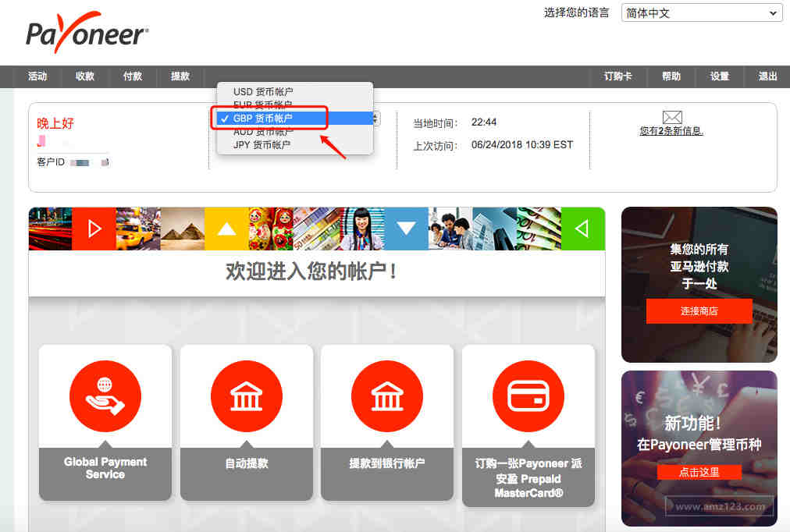Click the yellow taxi banner photo
The image size is (790, 532).
coord(138,229)
